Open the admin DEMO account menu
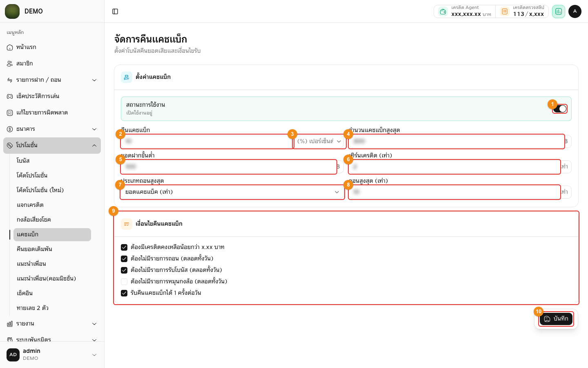The image size is (588, 368). pos(52,355)
